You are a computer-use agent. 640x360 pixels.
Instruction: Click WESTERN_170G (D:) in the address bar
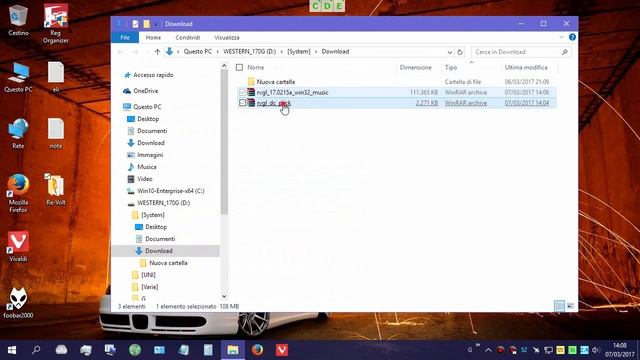click(249, 52)
